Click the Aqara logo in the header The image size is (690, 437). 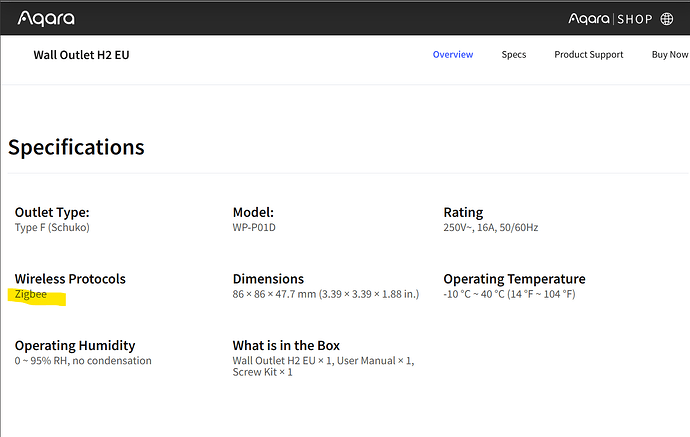pyautogui.click(x=46, y=18)
